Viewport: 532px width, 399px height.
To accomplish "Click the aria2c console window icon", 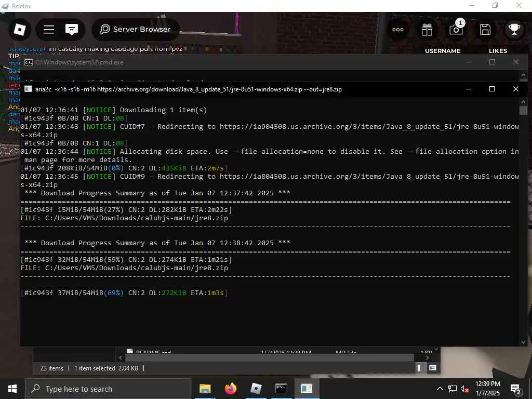I will [29, 89].
